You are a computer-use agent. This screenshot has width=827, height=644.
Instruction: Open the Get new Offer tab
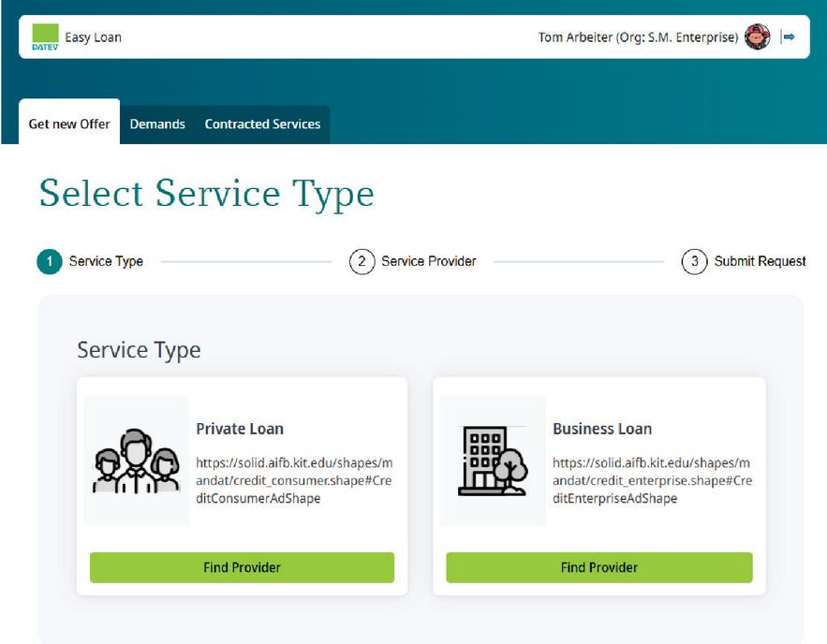pyautogui.click(x=69, y=124)
